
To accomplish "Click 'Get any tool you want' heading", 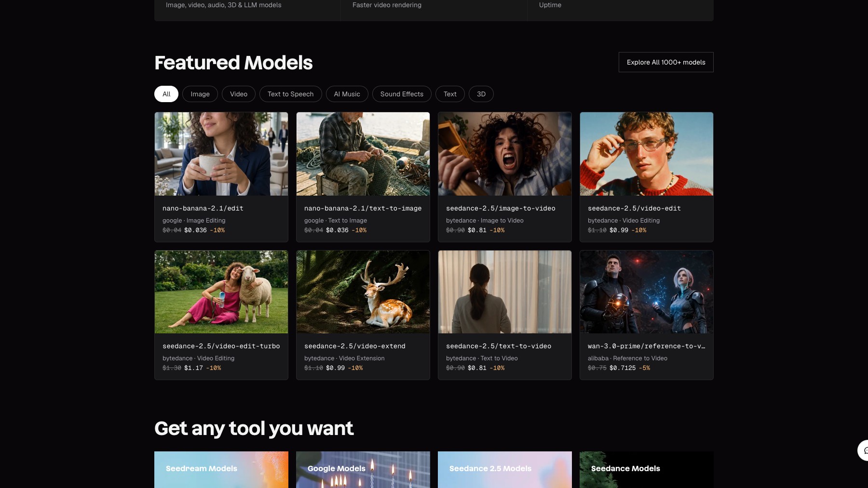I will click(x=254, y=428).
